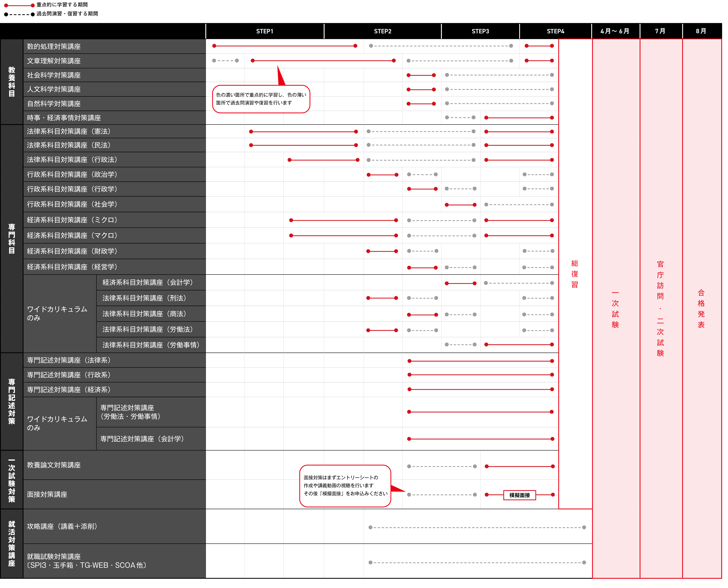
Task: Click the STEP1 column header
Action: 264,31
